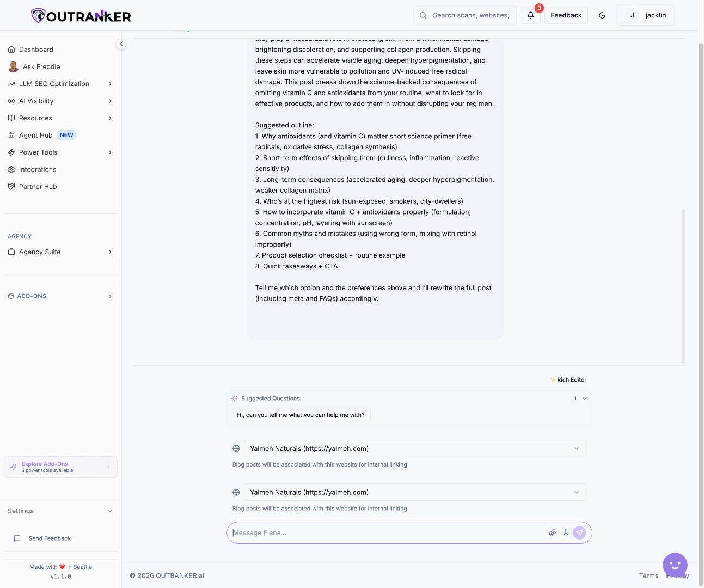704x588 pixels.
Task: Click the v1.1.0 version label
Action: tap(60, 577)
